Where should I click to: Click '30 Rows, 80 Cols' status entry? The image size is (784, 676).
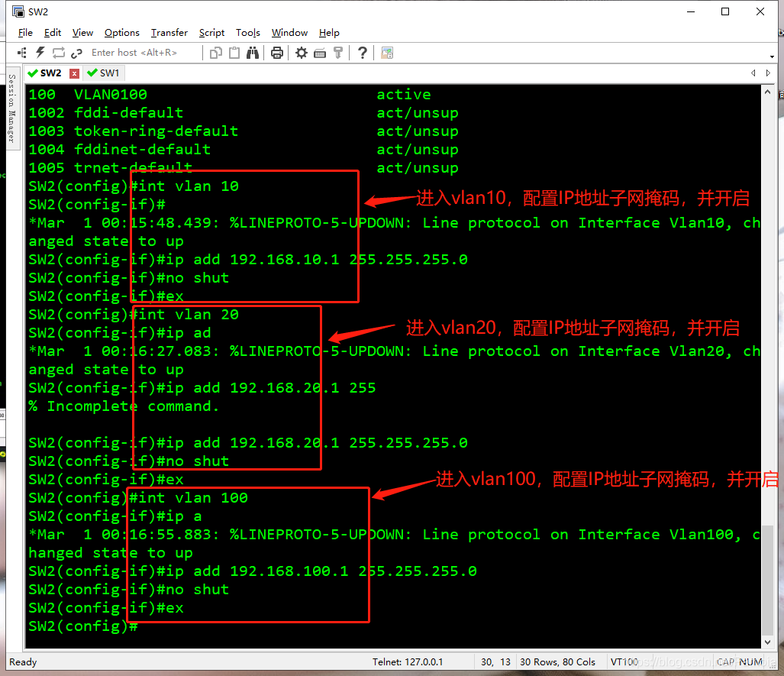(x=557, y=661)
